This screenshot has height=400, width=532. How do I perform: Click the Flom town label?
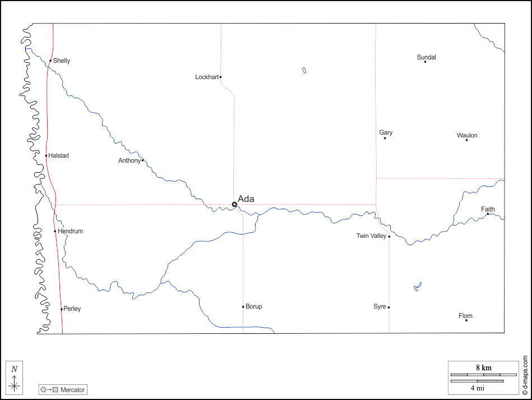(465, 316)
